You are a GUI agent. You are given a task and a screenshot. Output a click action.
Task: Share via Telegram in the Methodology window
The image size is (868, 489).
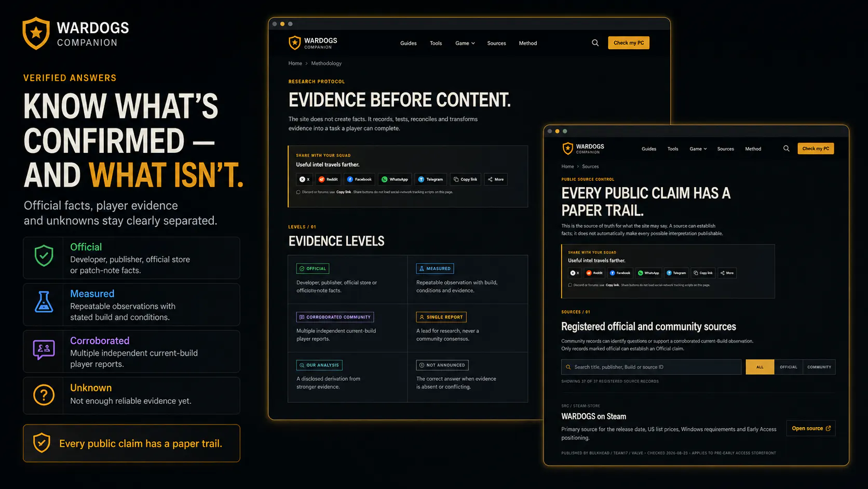click(x=431, y=179)
